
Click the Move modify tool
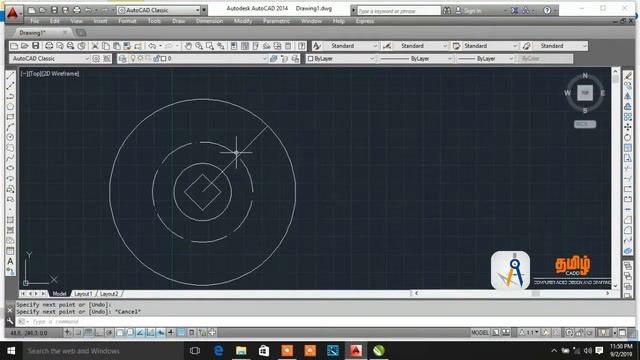coord(628,127)
